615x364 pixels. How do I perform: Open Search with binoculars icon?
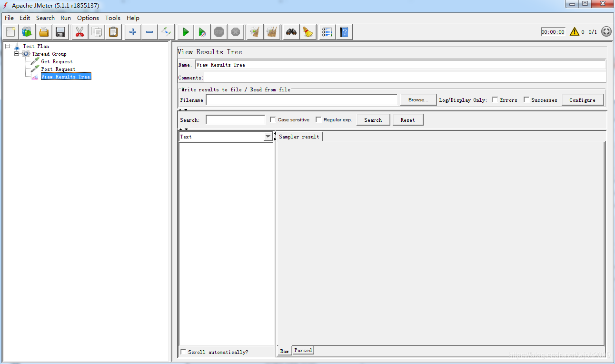[291, 32]
